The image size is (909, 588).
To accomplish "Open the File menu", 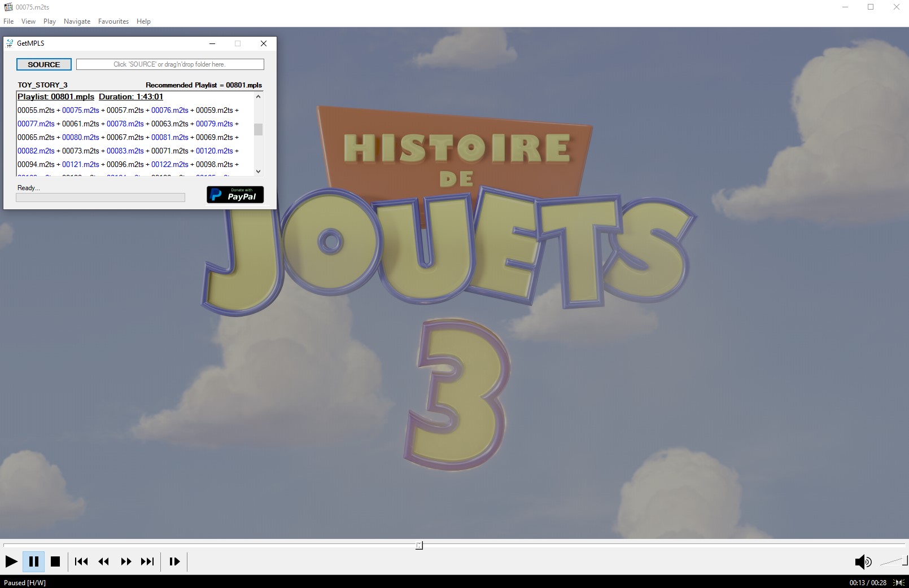I will pyautogui.click(x=8, y=21).
